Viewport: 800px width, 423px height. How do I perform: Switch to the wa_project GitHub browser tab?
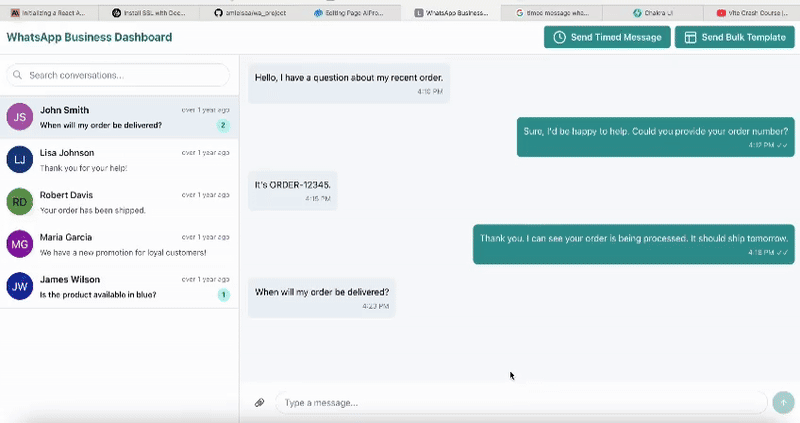coord(250,13)
